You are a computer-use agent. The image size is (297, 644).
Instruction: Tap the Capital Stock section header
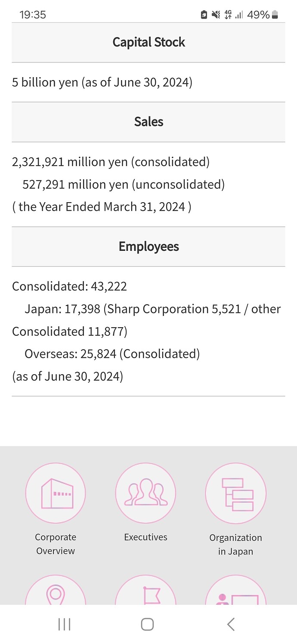tap(148, 42)
